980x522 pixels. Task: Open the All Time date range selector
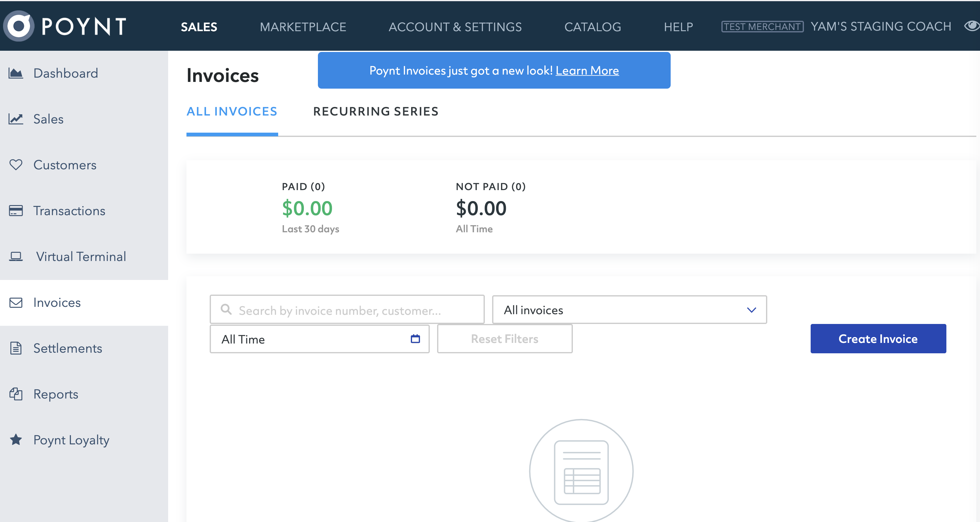coord(319,339)
